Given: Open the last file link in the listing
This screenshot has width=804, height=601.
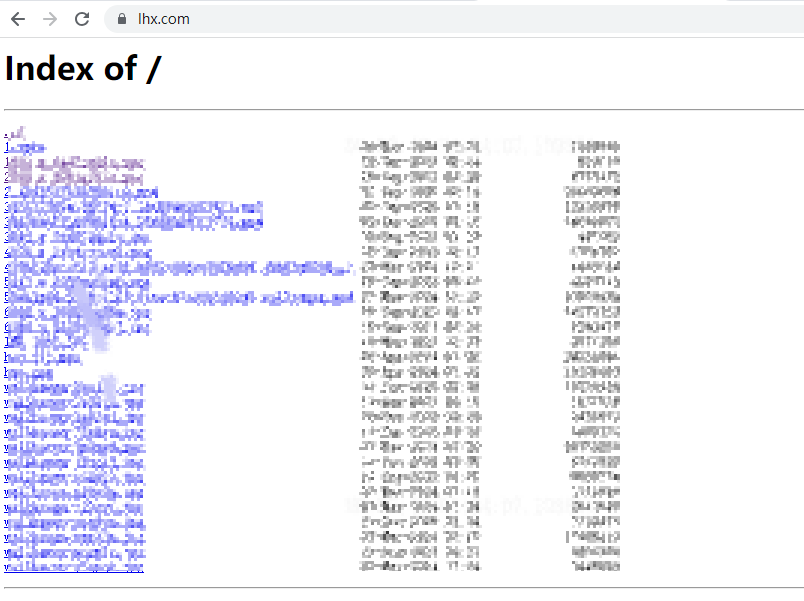Looking at the screenshot, I should (73, 567).
